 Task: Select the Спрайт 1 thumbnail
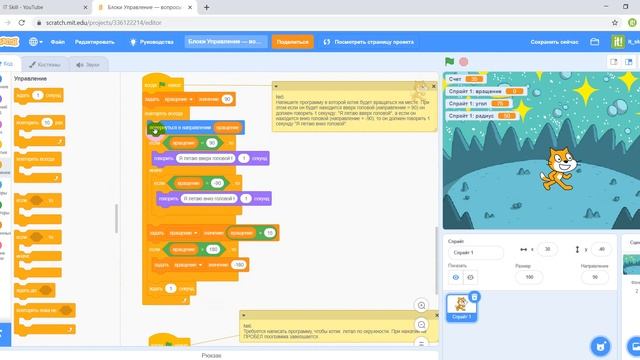[x=461, y=307]
